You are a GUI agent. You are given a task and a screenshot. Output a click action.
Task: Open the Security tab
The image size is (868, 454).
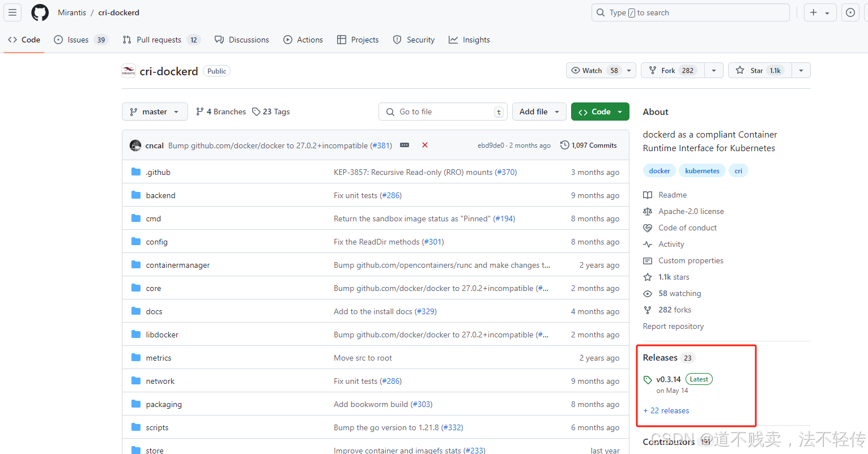(414, 40)
